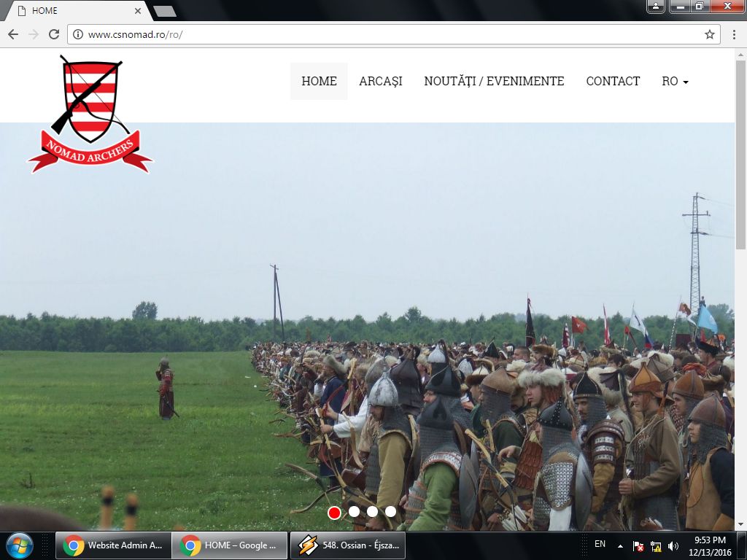Open the CONTACT menu item

(613, 81)
